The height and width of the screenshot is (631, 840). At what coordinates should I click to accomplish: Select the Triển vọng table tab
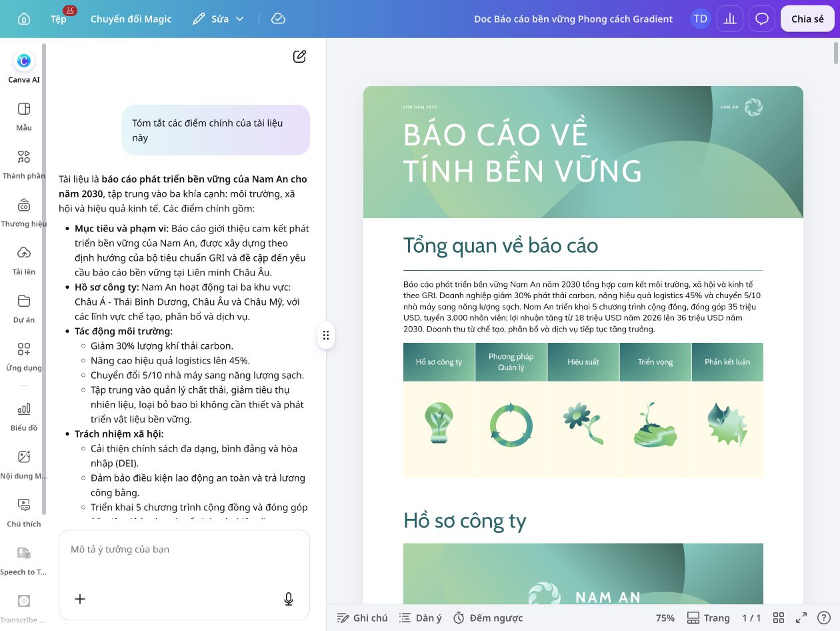(x=655, y=362)
